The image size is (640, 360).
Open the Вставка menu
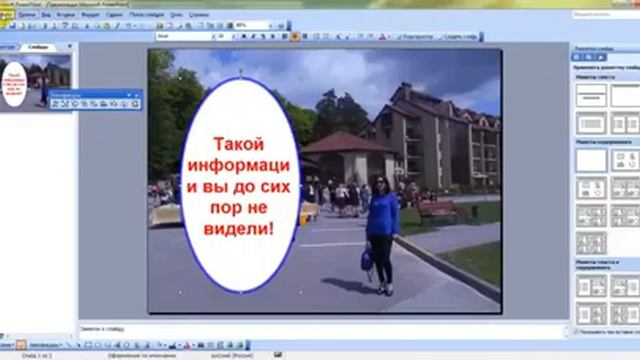(x=65, y=15)
